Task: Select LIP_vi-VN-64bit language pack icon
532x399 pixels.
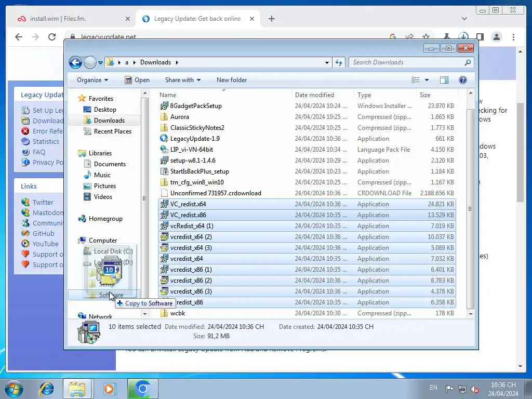Action: coord(164,149)
